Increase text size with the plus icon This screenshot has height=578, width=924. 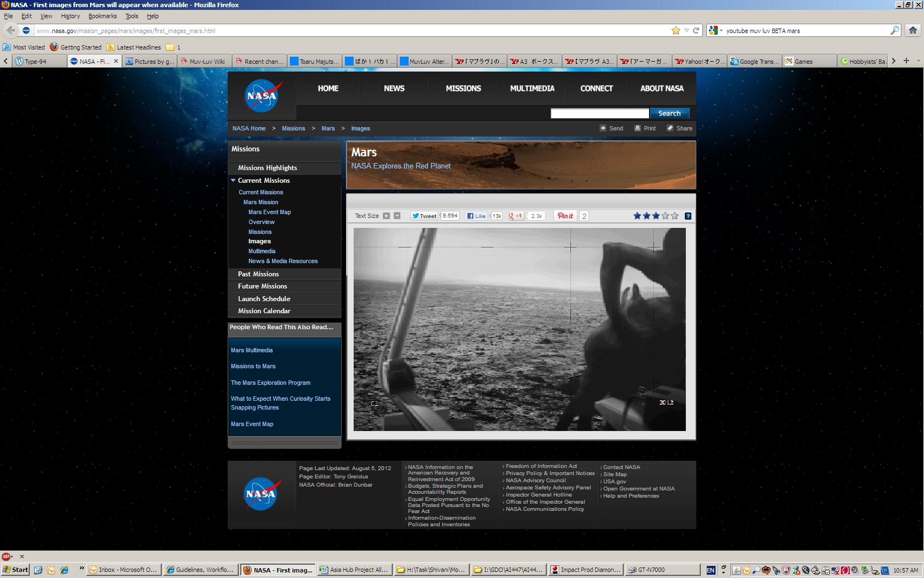[386, 216]
